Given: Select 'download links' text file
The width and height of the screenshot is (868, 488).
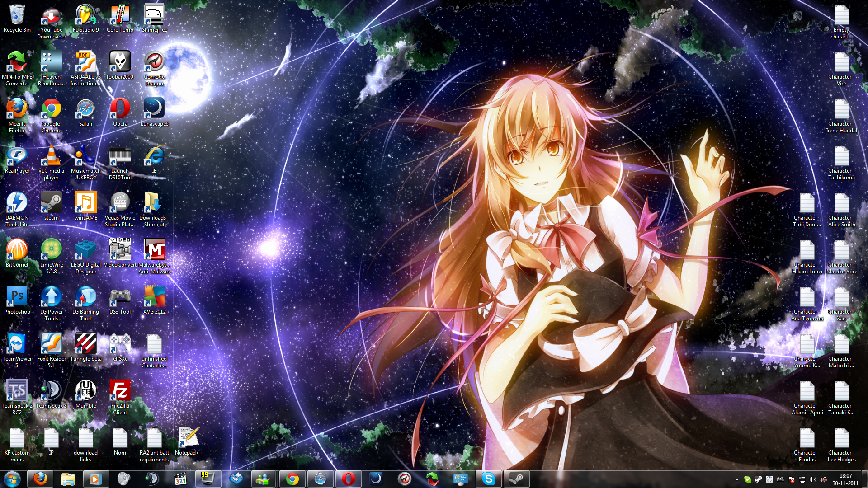Looking at the screenshot, I should click(86, 444).
